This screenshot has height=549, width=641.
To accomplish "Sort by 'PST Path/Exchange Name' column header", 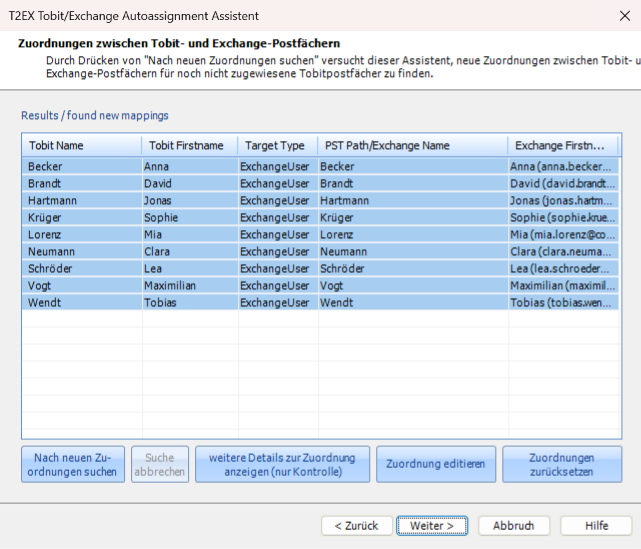I will point(413,146).
